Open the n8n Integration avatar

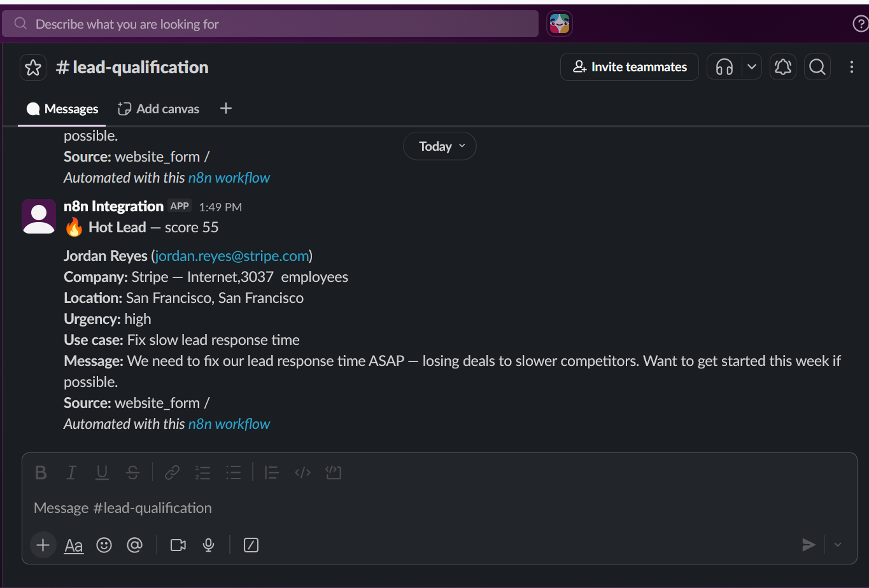39,216
